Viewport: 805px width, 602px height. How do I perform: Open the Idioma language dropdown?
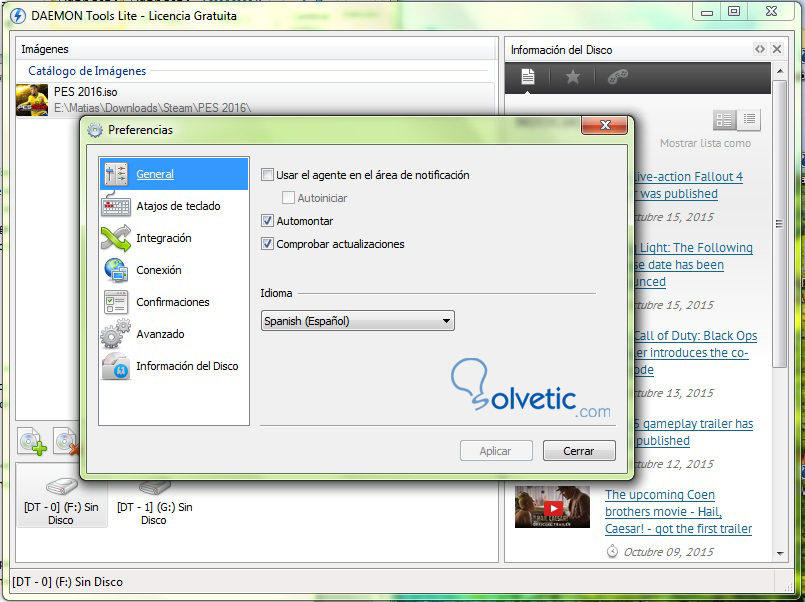tap(358, 321)
